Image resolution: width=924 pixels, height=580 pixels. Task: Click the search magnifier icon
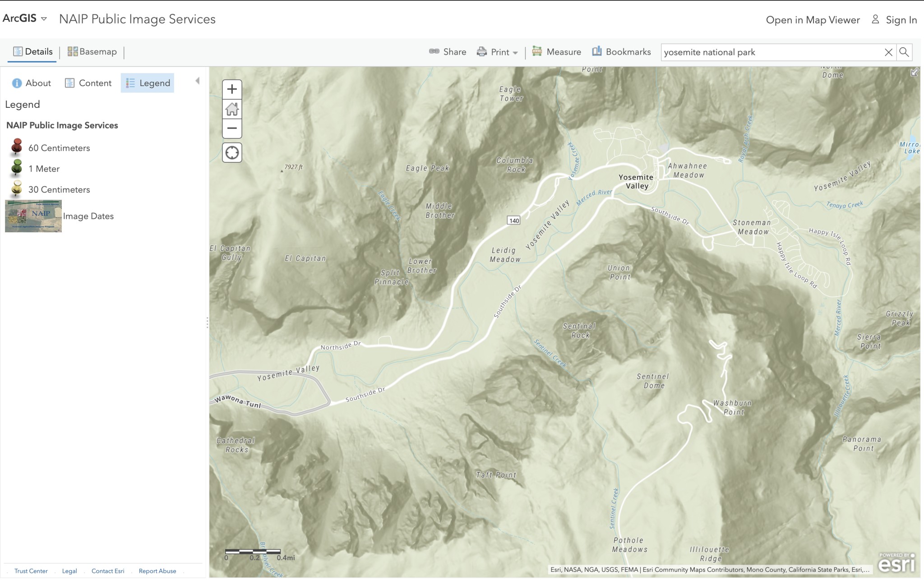[x=904, y=52]
